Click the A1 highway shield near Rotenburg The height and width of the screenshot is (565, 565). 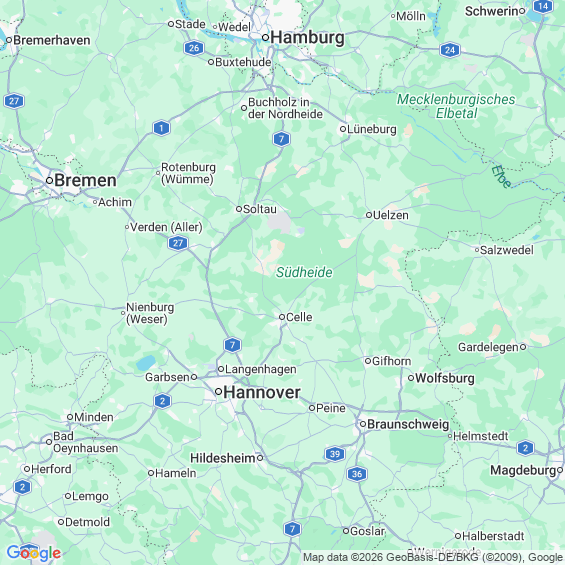coord(161,128)
